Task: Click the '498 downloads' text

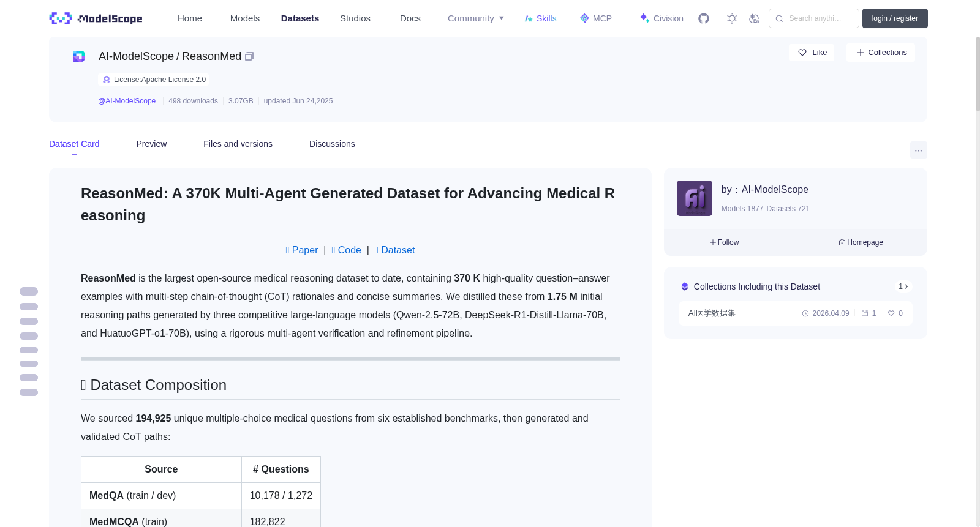Action: click(x=193, y=101)
